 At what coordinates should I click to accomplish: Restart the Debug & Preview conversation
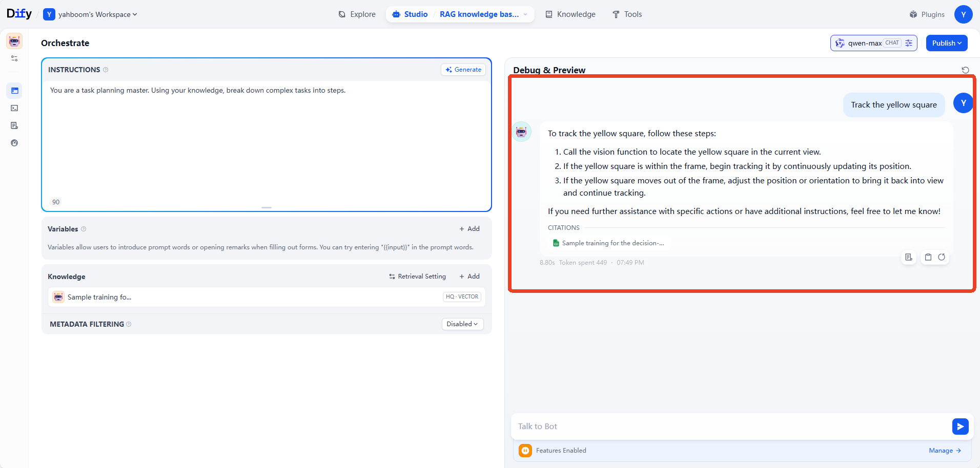(x=965, y=70)
